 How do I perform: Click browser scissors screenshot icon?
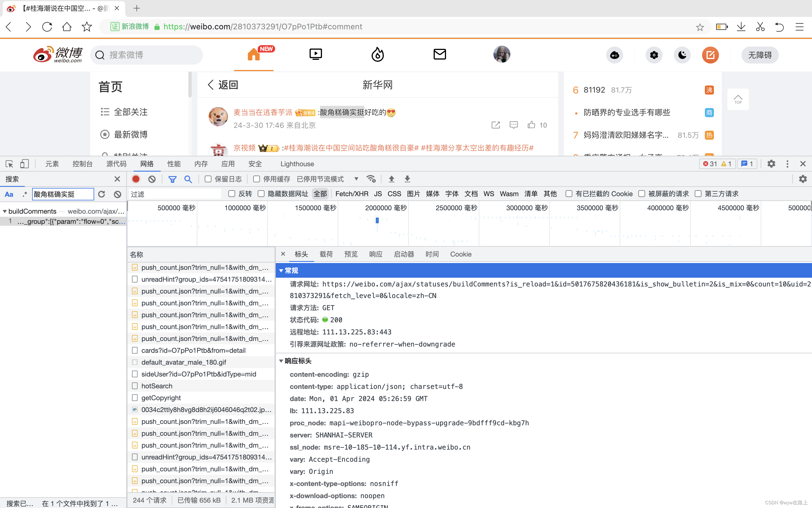[x=760, y=27]
